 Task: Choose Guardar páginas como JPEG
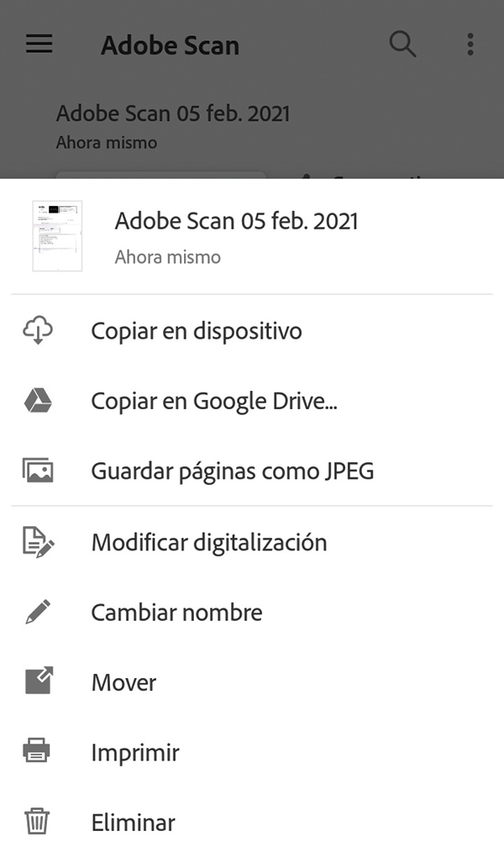(x=232, y=471)
